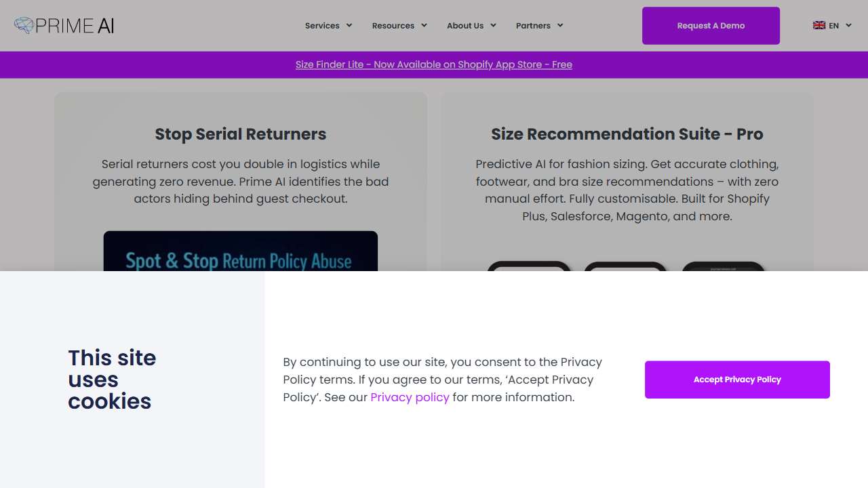Open the About Us menu label

click(465, 26)
